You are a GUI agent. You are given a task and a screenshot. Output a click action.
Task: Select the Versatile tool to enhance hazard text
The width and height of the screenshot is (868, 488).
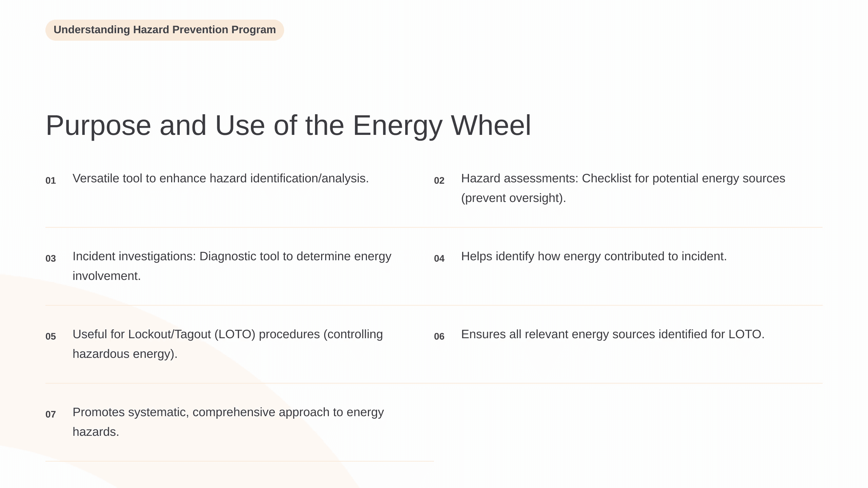[x=221, y=178]
